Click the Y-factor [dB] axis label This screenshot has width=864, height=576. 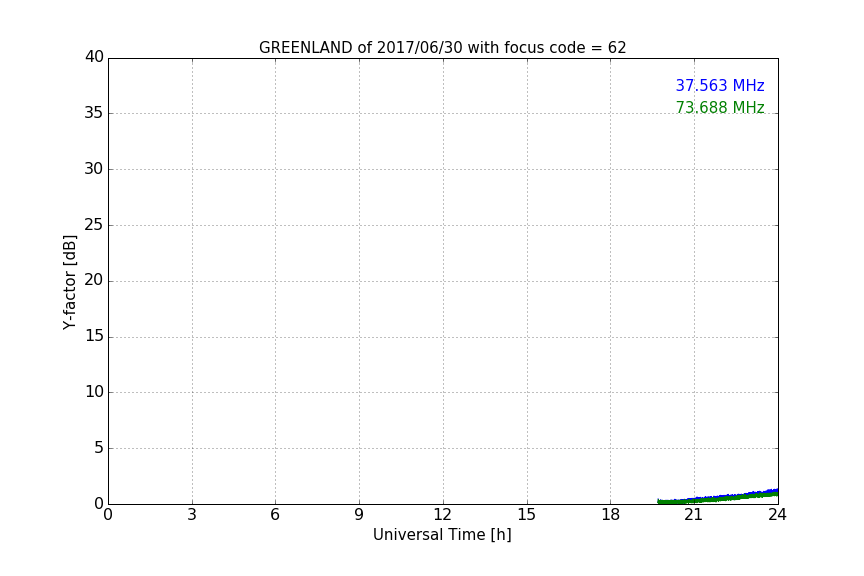pyautogui.click(x=69, y=282)
